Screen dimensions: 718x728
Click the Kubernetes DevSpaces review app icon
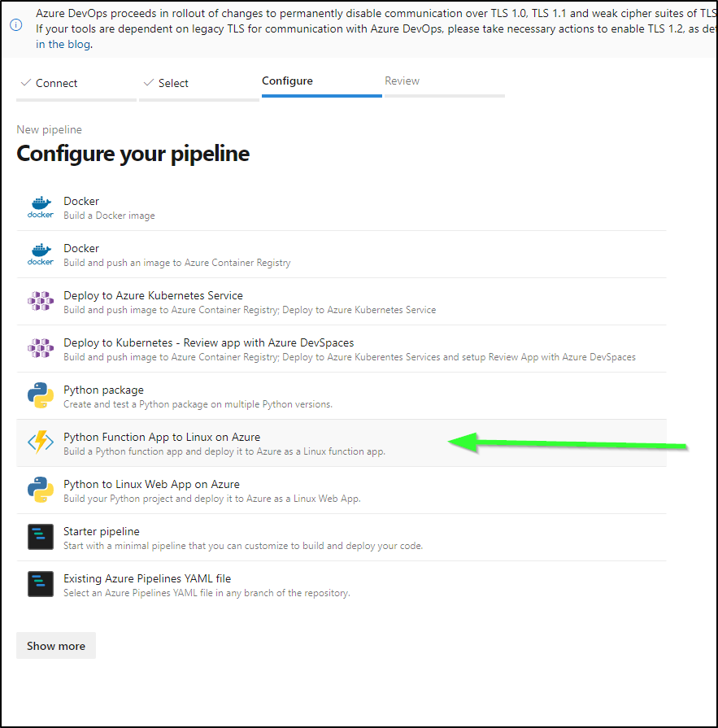coord(41,349)
